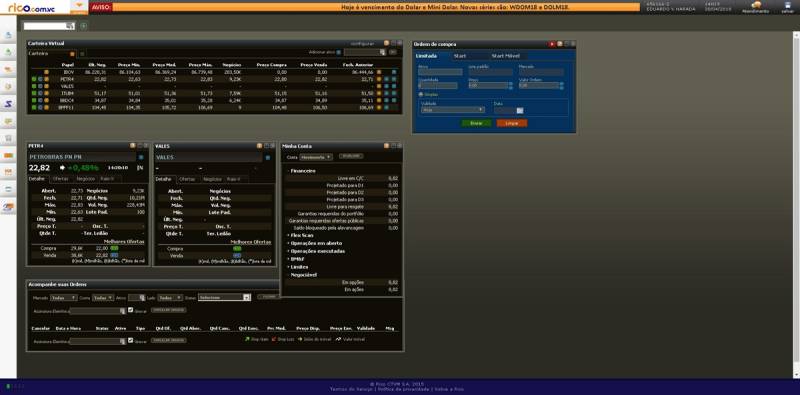Open the Mercado dropdown in Acompanhe suas Ordens
800x395 pixels.
click(64, 298)
